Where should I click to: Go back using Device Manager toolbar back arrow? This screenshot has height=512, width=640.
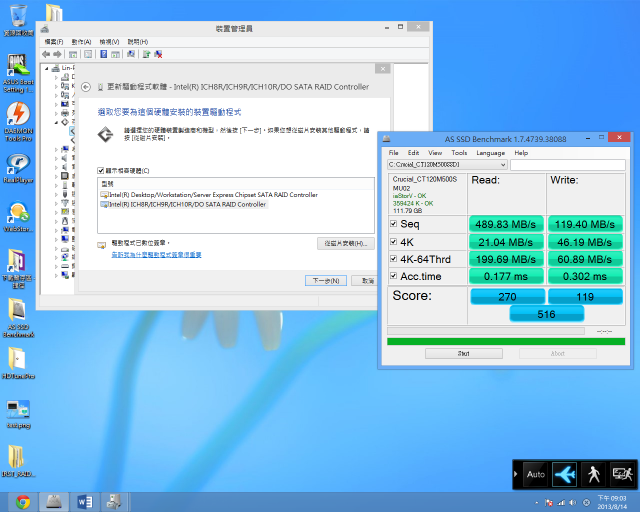coord(46,54)
